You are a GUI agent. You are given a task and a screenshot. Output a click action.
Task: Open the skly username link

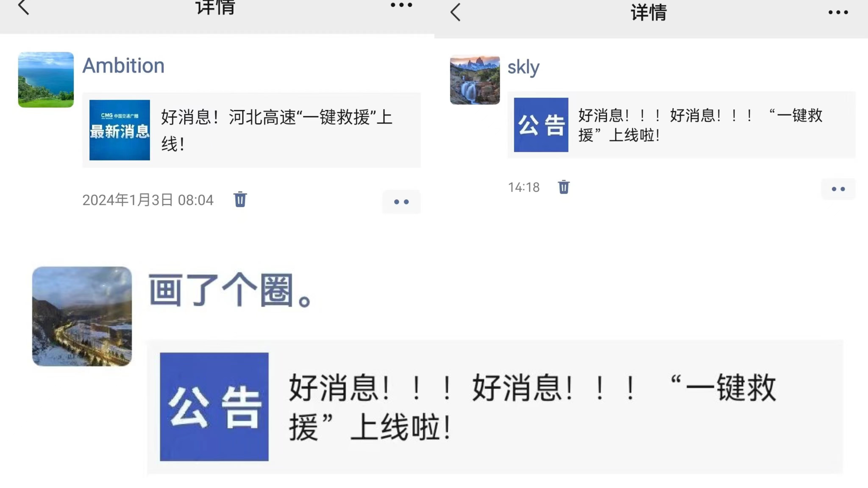(x=523, y=67)
